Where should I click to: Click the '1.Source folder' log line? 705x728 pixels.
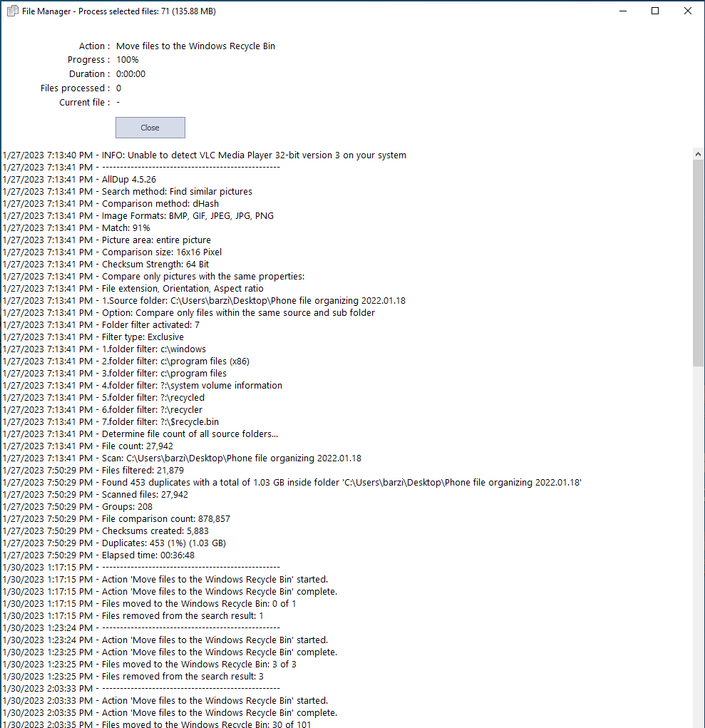(x=253, y=301)
